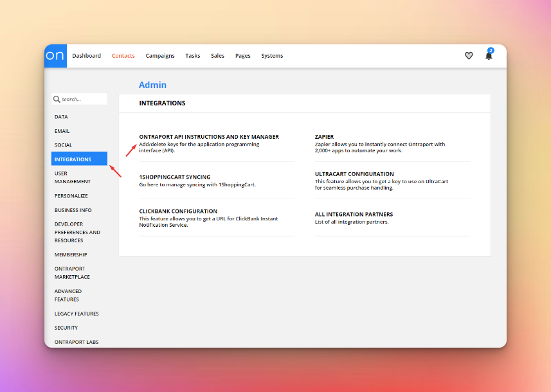Click ClickBank Instant Notification Service description
This screenshot has height=392, width=551.
click(208, 222)
